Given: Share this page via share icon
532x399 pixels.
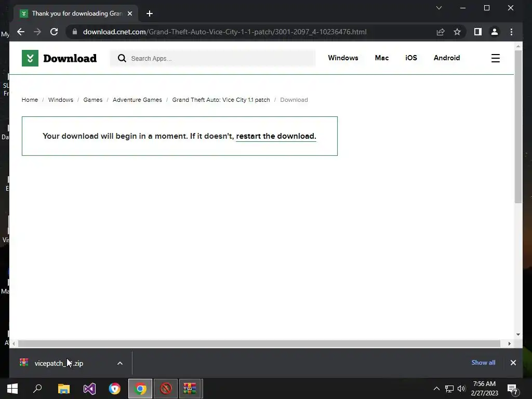Looking at the screenshot, I should pos(441,32).
